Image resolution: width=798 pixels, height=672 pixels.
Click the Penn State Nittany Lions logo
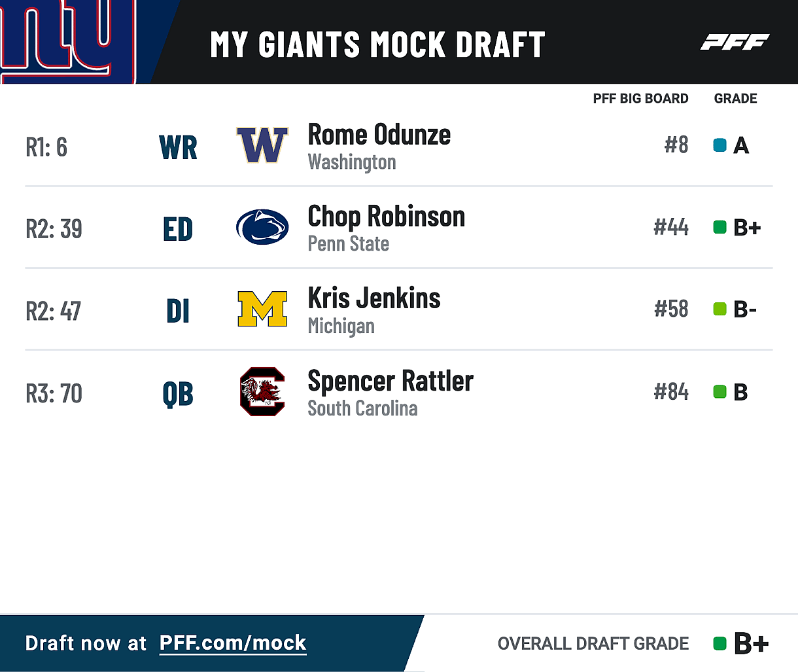[x=262, y=227]
